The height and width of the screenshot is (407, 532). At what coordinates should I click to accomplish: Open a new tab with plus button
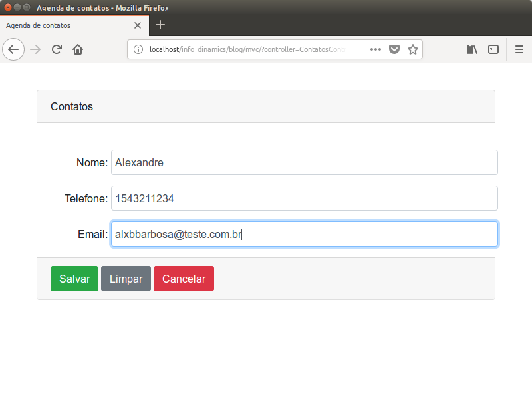coord(160,25)
